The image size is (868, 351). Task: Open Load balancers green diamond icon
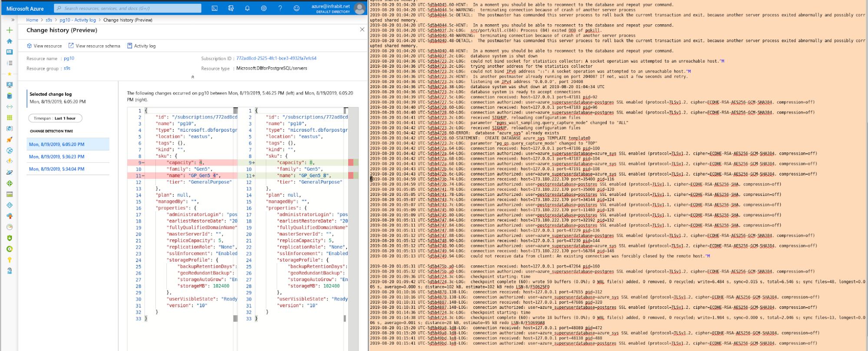coord(10,183)
